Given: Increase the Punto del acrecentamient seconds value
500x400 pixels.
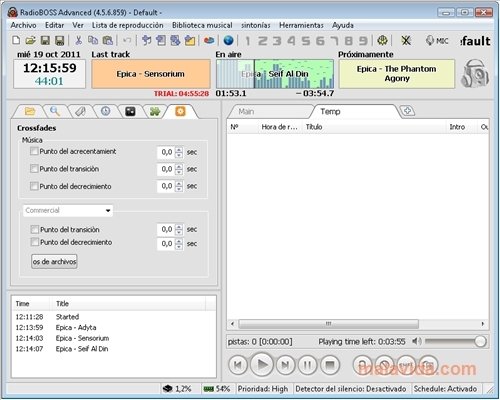Looking at the screenshot, I should pos(179,149).
